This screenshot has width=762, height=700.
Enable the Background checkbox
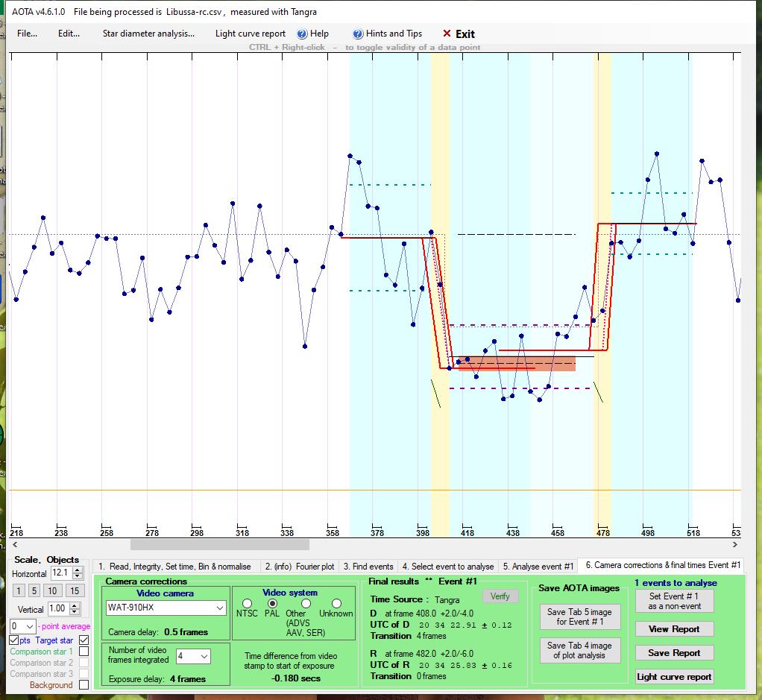[84, 685]
